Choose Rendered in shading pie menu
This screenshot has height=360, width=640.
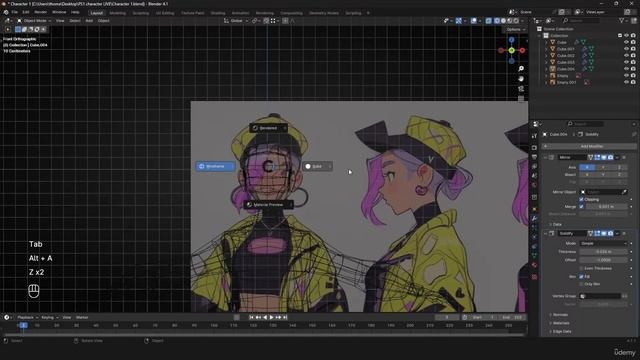(268, 128)
